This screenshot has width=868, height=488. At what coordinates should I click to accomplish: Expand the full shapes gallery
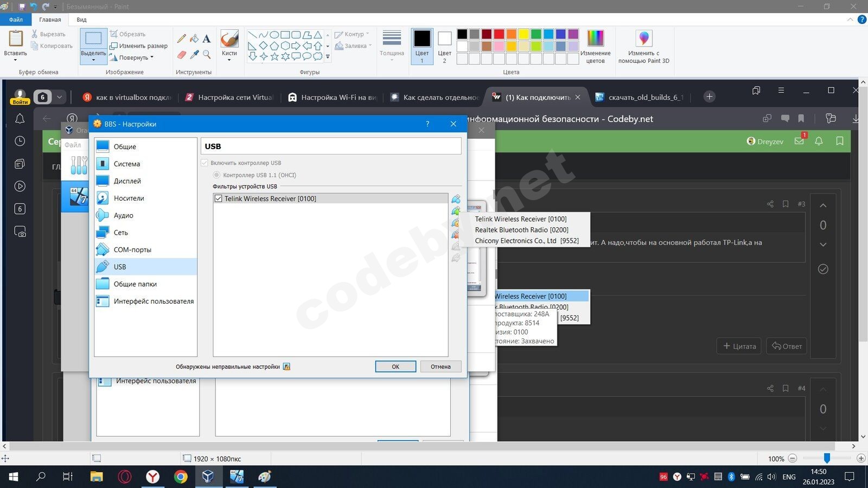point(328,57)
